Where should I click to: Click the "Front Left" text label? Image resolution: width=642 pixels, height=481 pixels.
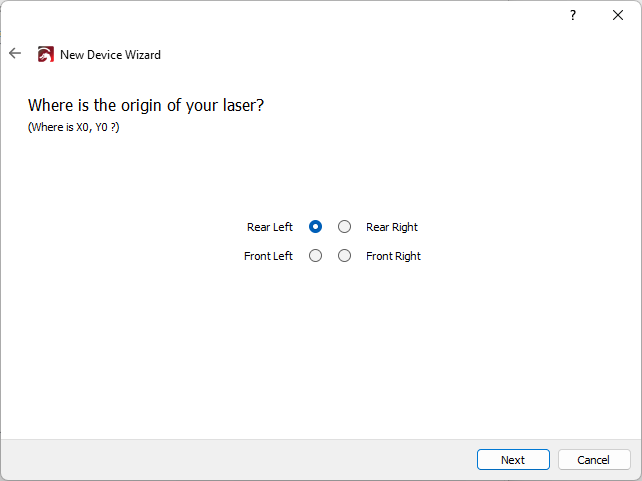[x=268, y=256]
